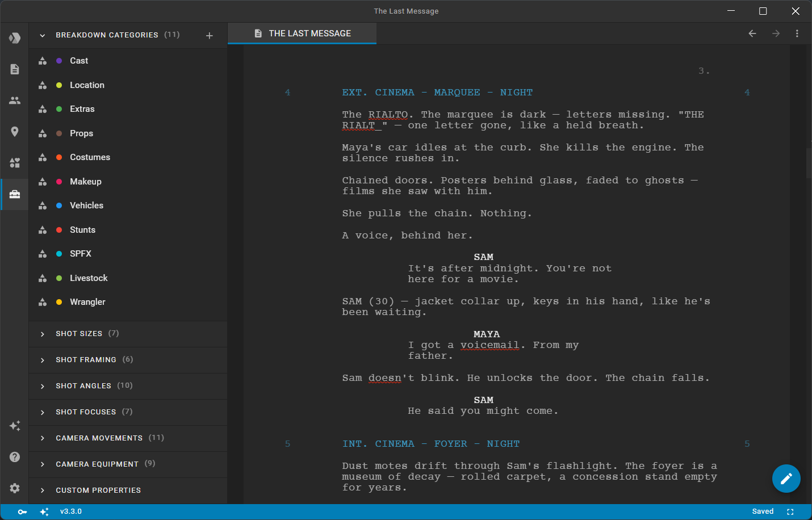
Task: Navigate back with the left arrow
Action: [x=752, y=33]
